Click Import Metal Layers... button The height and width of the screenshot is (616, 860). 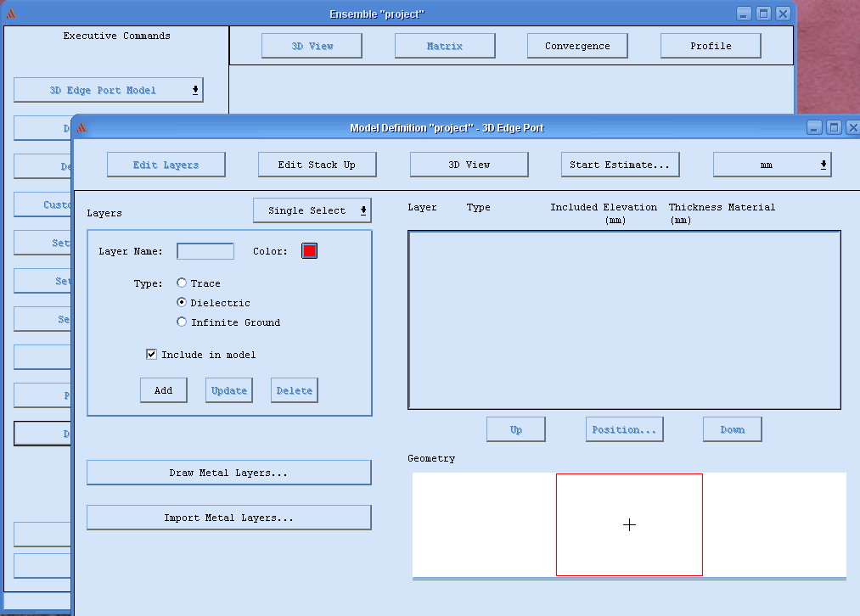tap(229, 518)
